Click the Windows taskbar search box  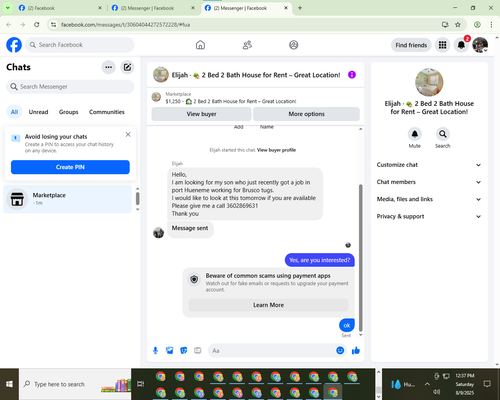coord(75,384)
